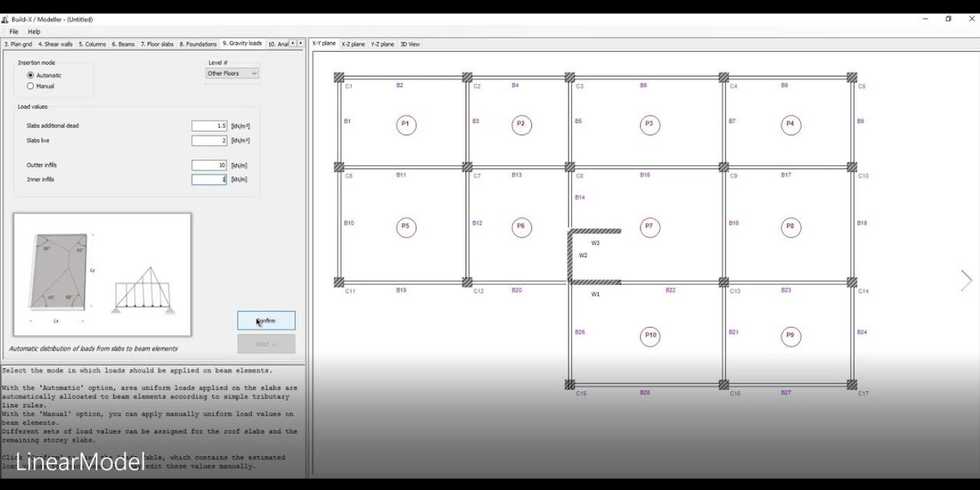Open the Level # dropdown showing Other Floors
The width and height of the screenshot is (980, 490).
point(232,73)
